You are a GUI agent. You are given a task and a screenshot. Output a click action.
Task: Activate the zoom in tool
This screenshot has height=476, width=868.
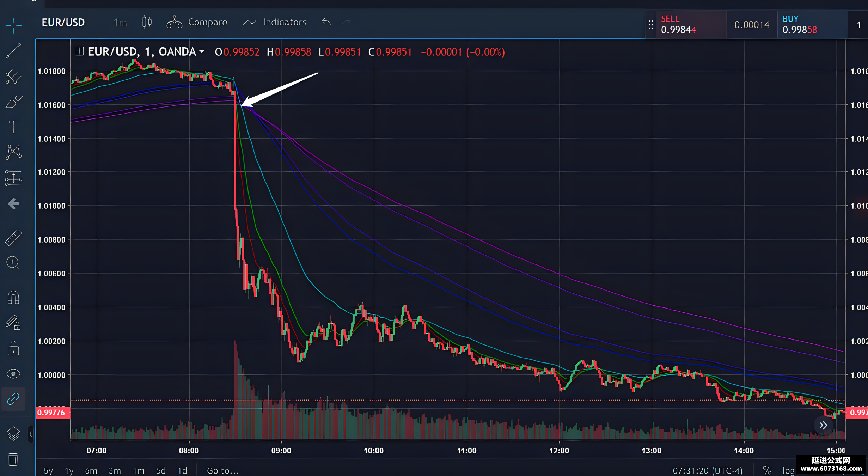point(13,263)
